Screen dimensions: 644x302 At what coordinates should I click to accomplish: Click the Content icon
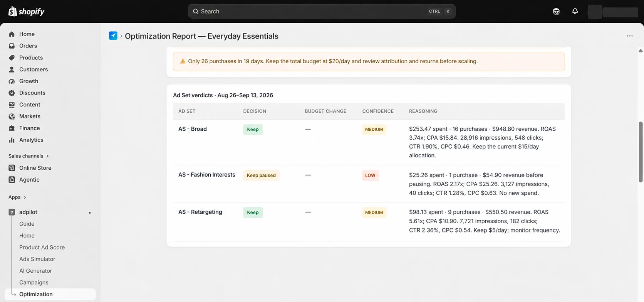click(12, 105)
